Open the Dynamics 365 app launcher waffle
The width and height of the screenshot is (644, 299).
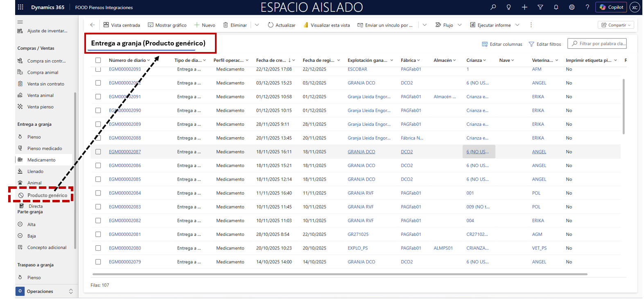(x=21, y=7)
